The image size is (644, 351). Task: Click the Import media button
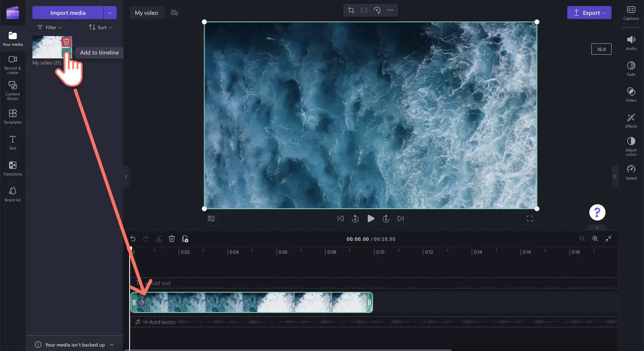pos(68,13)
